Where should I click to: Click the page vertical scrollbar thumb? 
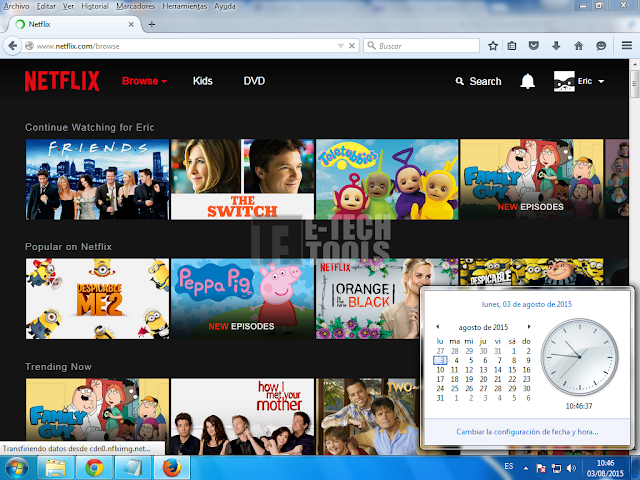634,84
